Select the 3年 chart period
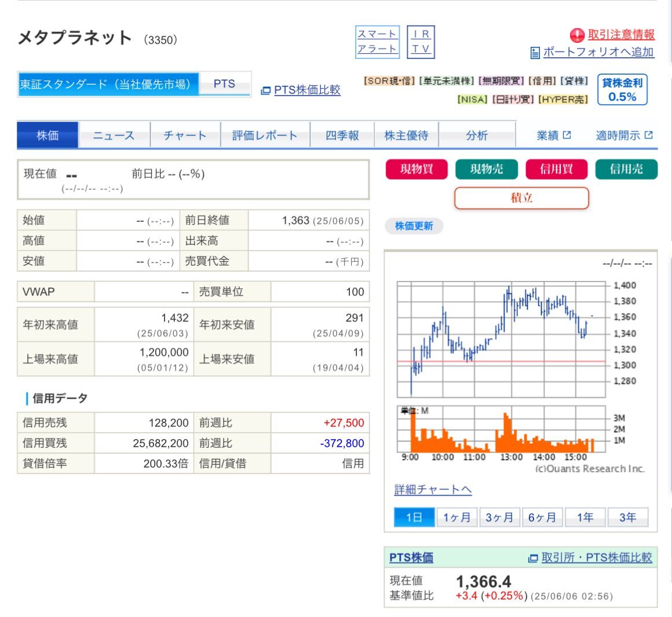672x617 pixels. [628, 517]
